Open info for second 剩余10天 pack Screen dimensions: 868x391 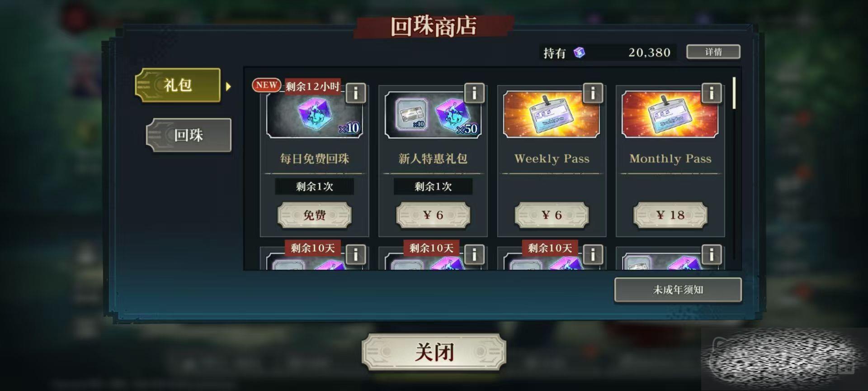(x=474, y=255)
